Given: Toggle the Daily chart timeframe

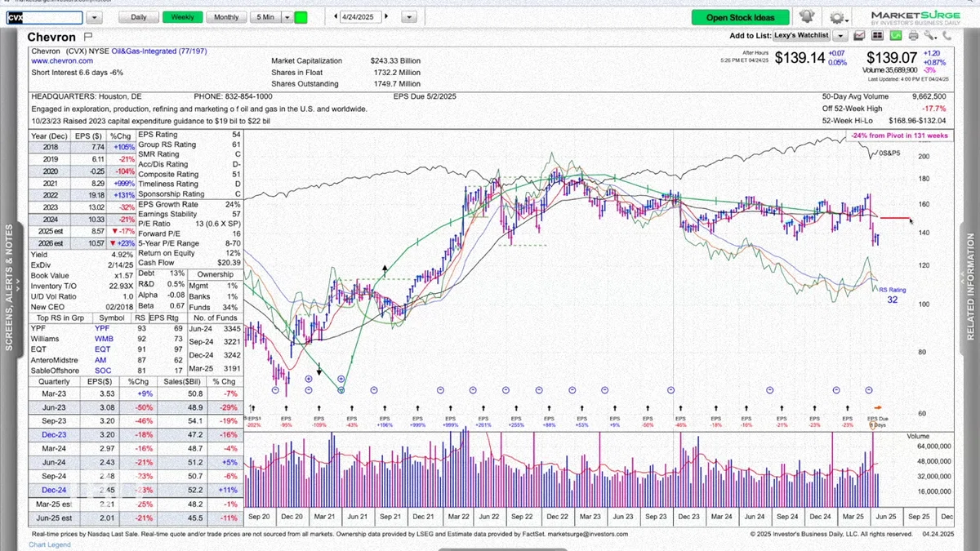Looking at the screenshot, I should (x=139, y=17).
